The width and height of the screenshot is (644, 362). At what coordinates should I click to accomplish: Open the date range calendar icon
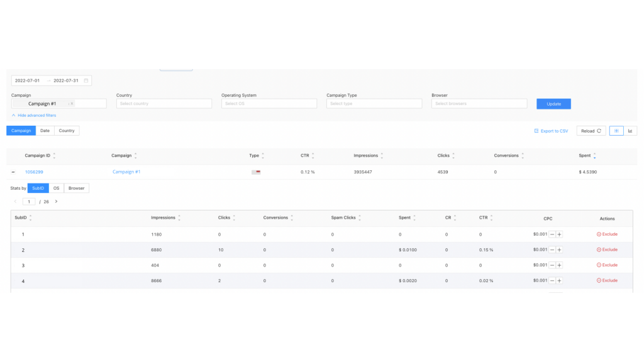(86, 80)
